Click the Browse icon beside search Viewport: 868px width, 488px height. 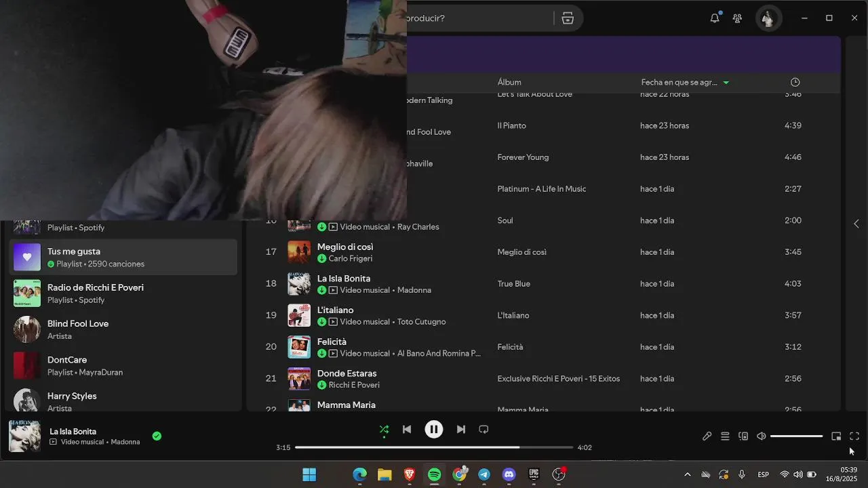568,18
